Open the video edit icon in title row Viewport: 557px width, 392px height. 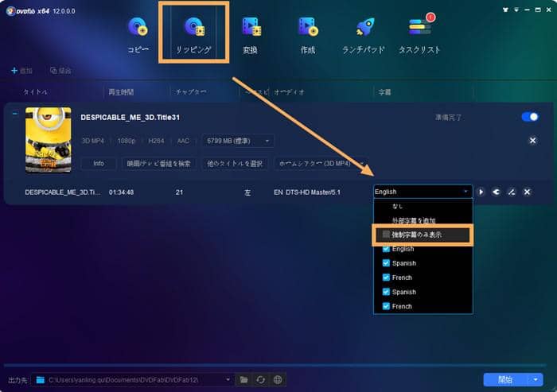(x=512, y=192)
